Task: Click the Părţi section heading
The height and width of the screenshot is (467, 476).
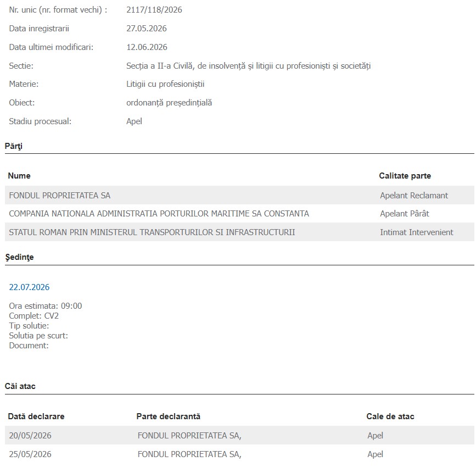Action: tap(14, 146)
